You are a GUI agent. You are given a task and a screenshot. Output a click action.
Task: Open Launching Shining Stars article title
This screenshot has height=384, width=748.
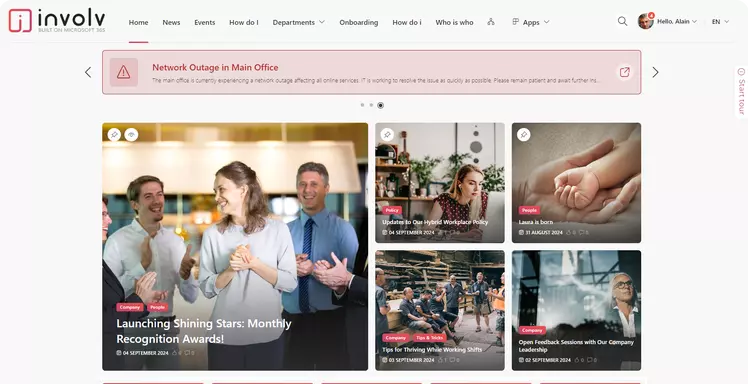(x=204, y=331)
